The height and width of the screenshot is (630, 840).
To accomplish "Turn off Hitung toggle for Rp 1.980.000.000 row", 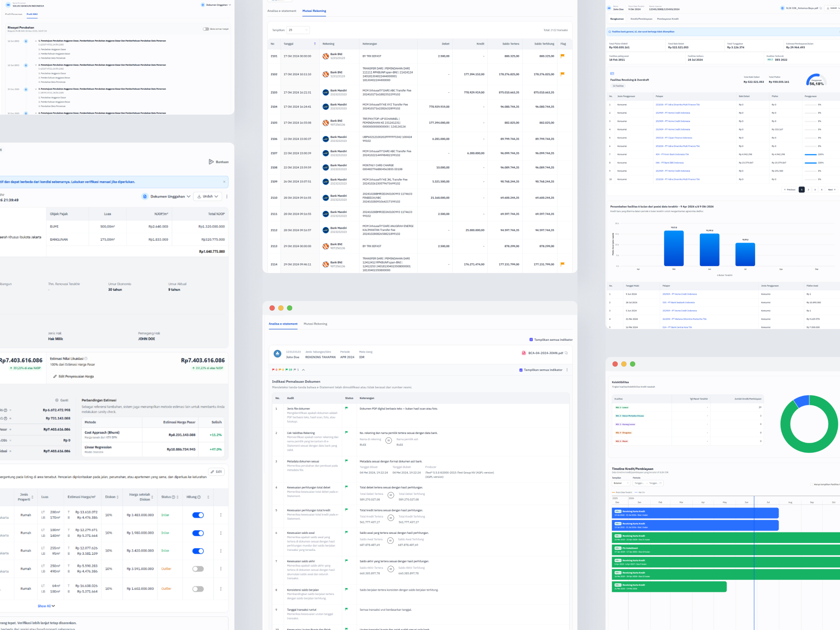I will point(198,533).
